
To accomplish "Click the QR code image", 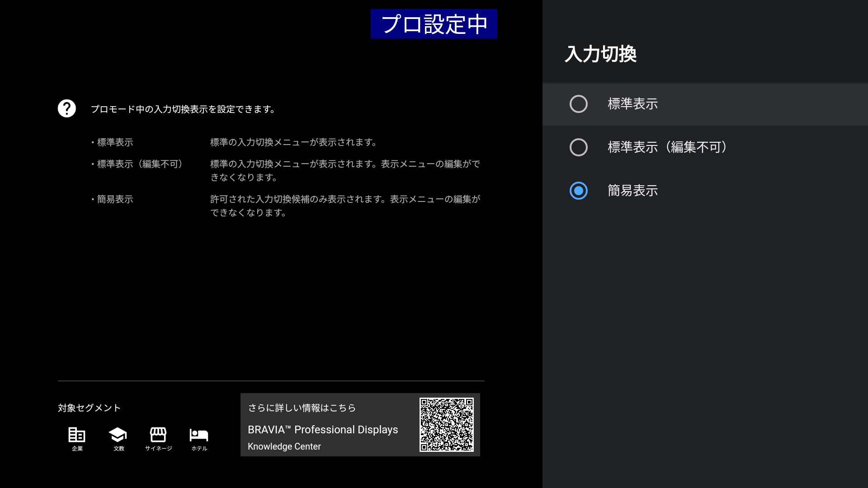I will pos(446,425).
